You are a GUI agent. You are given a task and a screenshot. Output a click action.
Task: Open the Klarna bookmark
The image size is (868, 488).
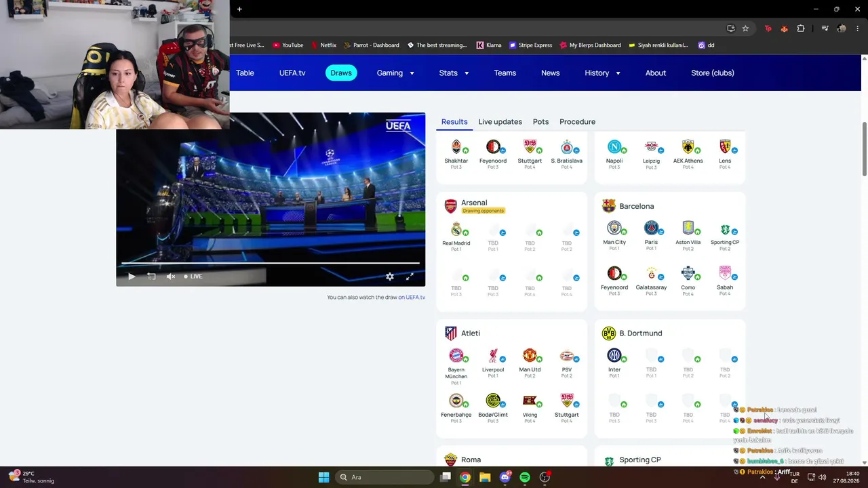point(489,45)
